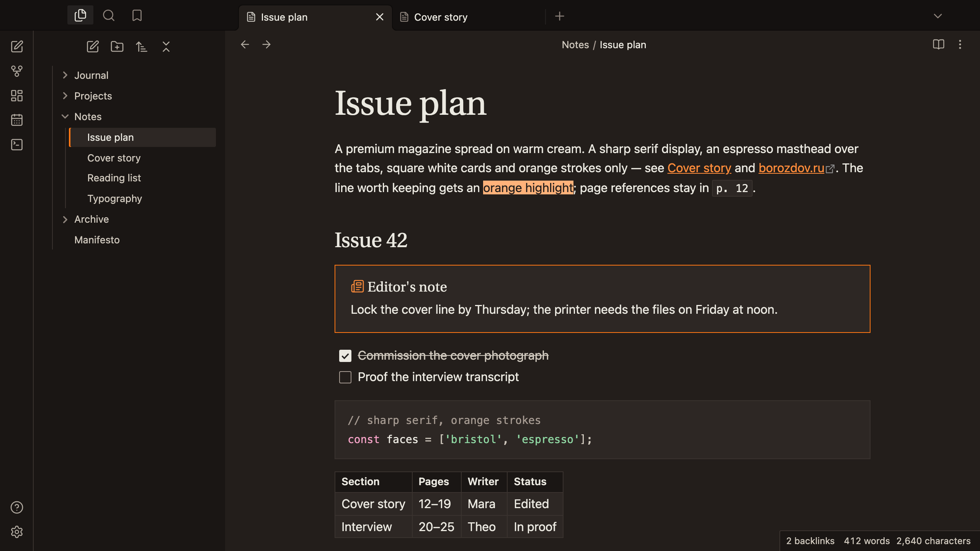Open Manifesto note in sidebar
Image resolution: width=980 pixels, height=551 pixels.
point(135,240)
